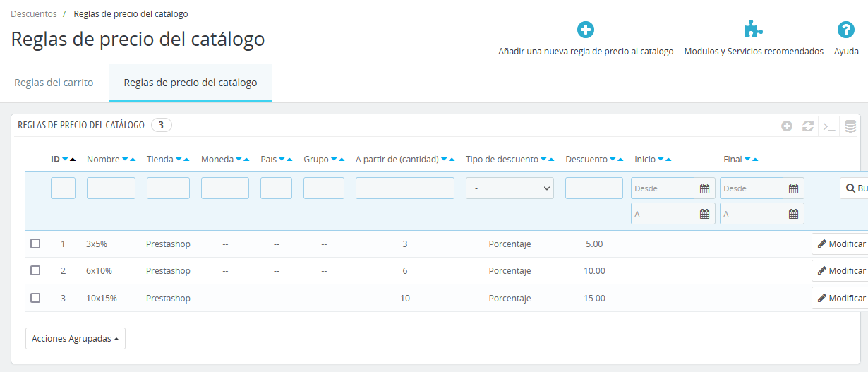868x372 pixels.
Task: Tick the checkbox for rule 6x10%
Action: (35, 270)
